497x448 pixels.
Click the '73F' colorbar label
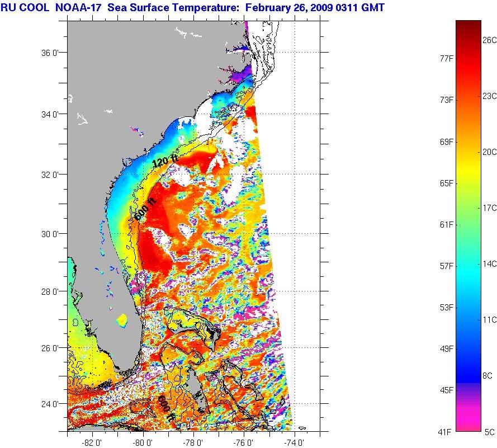(447, 100)
